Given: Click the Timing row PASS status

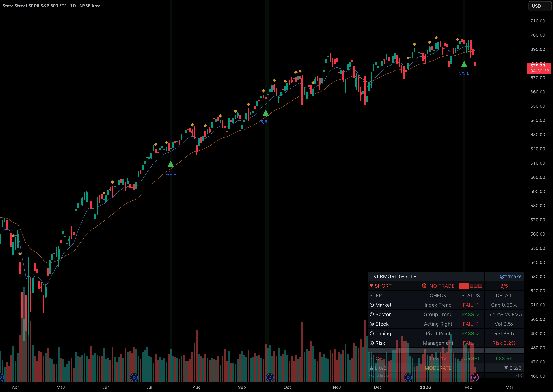Looking at the screenshot, I should pos(470,334).
